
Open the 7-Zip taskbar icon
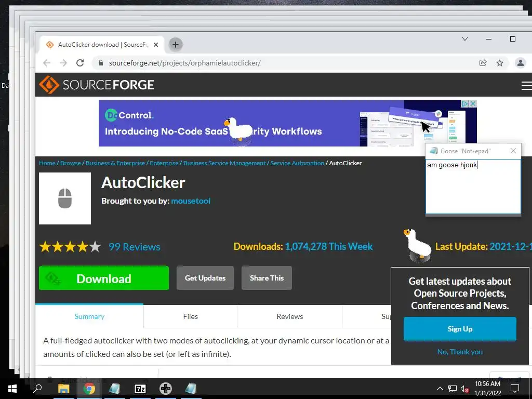click(x=140, y=389)
